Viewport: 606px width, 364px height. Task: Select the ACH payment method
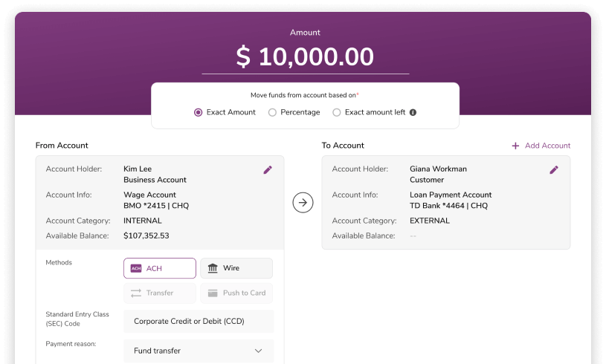pos(160,268)
